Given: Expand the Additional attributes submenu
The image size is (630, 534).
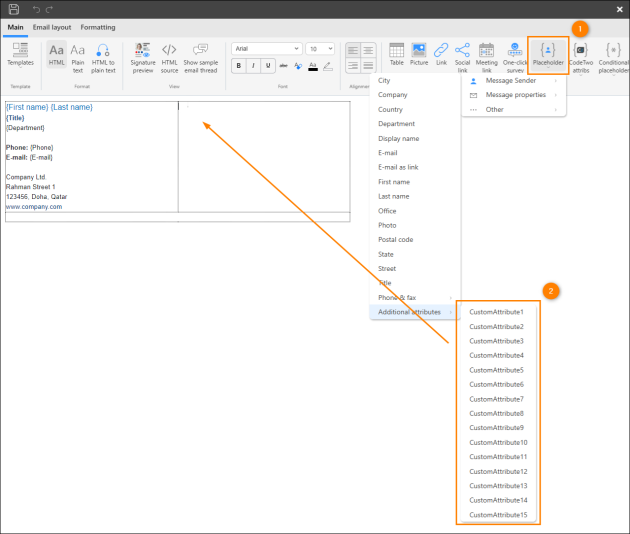Looking at the screenshot, I should tap(415, 312).
